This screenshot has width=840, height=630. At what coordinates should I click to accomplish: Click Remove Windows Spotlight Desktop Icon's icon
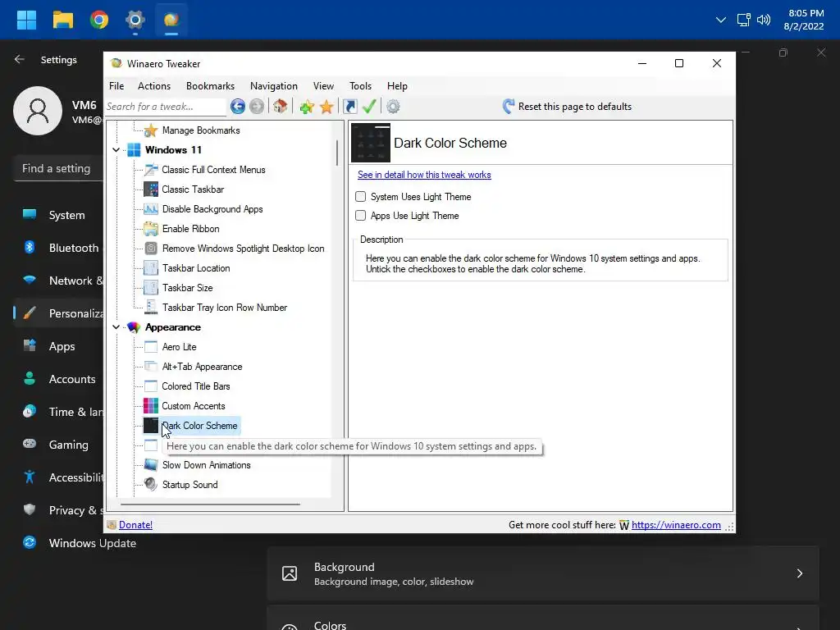[x=151, y=249]
